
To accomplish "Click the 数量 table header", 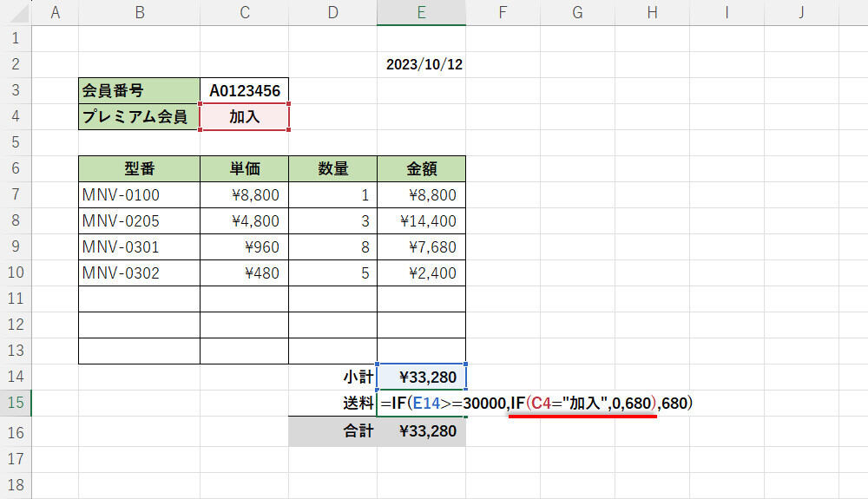I will [332, 168].
